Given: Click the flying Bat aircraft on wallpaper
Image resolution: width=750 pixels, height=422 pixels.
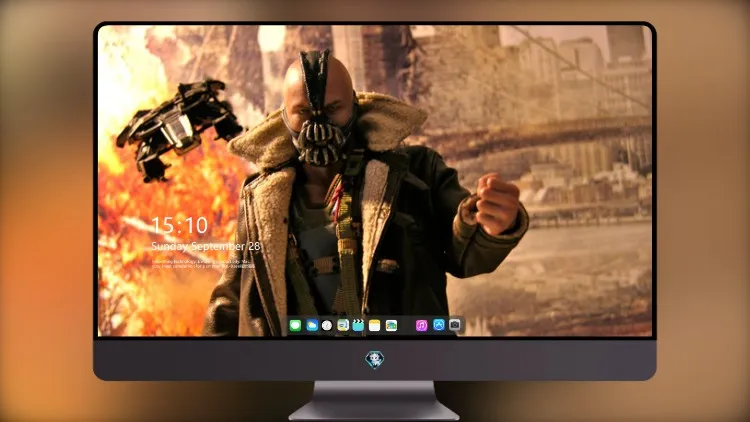Looking at the screenshot, I should (x=178, y=128).
